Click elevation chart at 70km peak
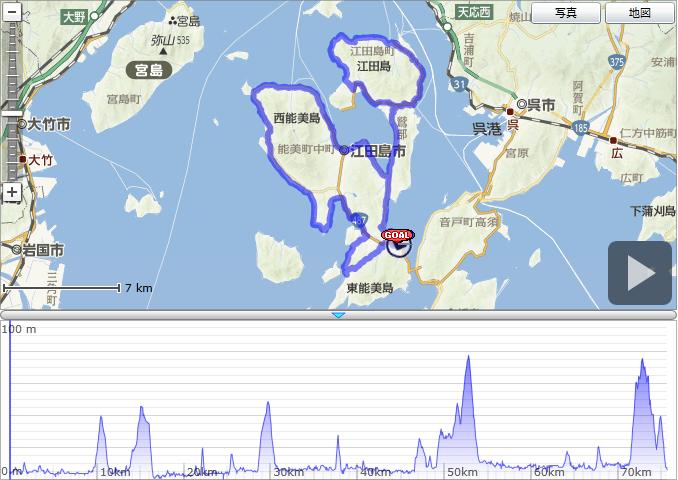The image size is (678, 480). [641, 360]
